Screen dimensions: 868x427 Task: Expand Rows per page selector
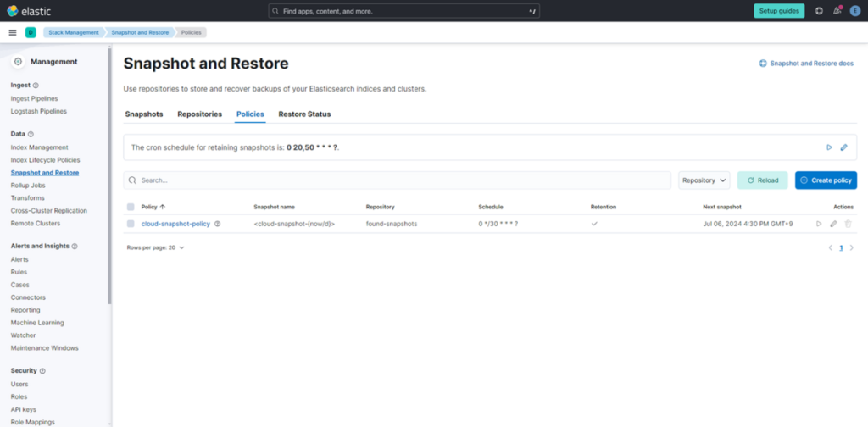click(x=155, y=247)
